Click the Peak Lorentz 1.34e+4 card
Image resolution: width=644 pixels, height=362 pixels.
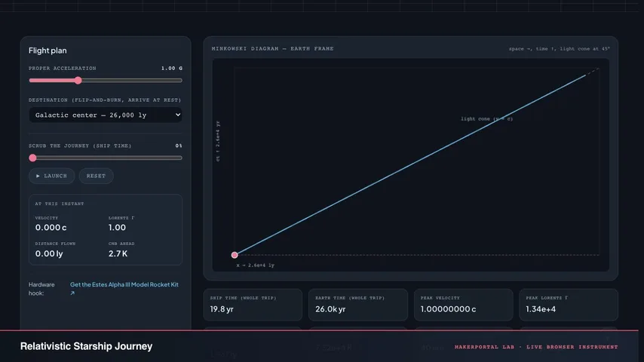(x=569, y=305)
